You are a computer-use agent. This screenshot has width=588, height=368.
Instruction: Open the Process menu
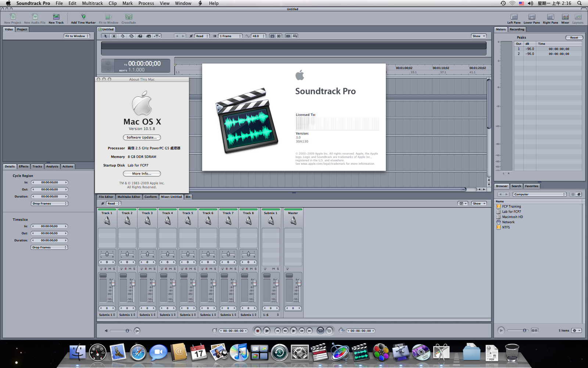click(146, 3)
